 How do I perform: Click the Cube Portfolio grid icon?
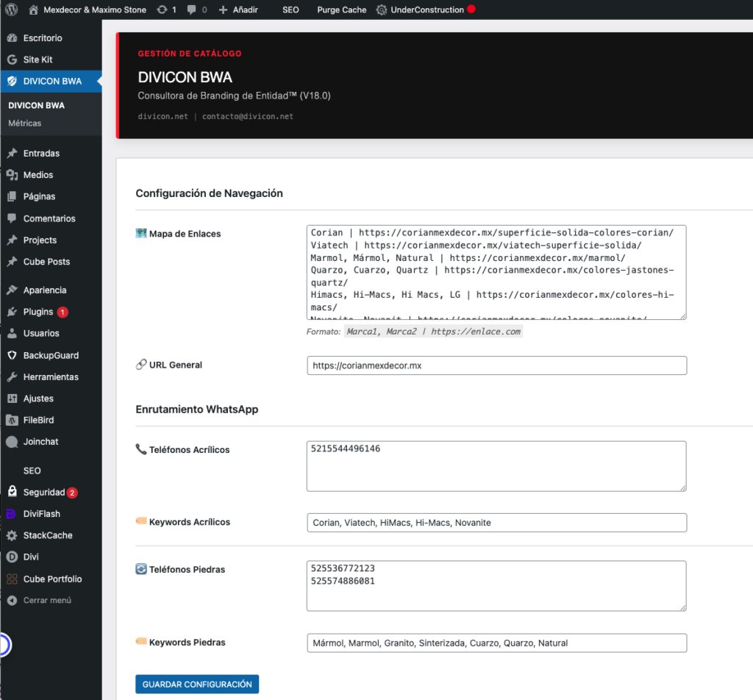pos(12,579)
